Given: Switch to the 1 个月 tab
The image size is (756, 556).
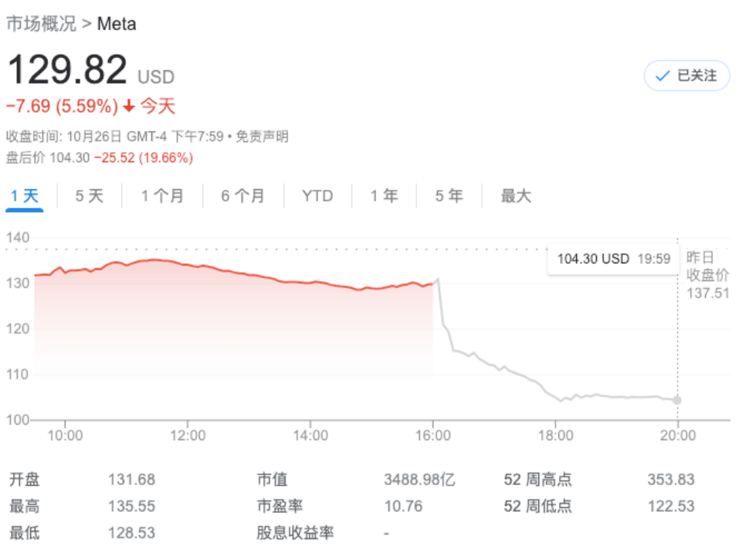Looking at the screenshot, I should click(x=162, y=196).
